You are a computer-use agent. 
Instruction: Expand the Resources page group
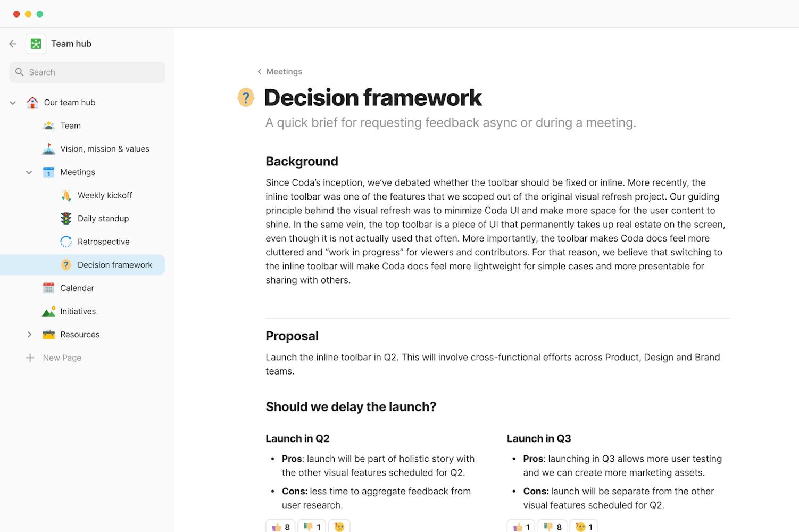(29, 335)
